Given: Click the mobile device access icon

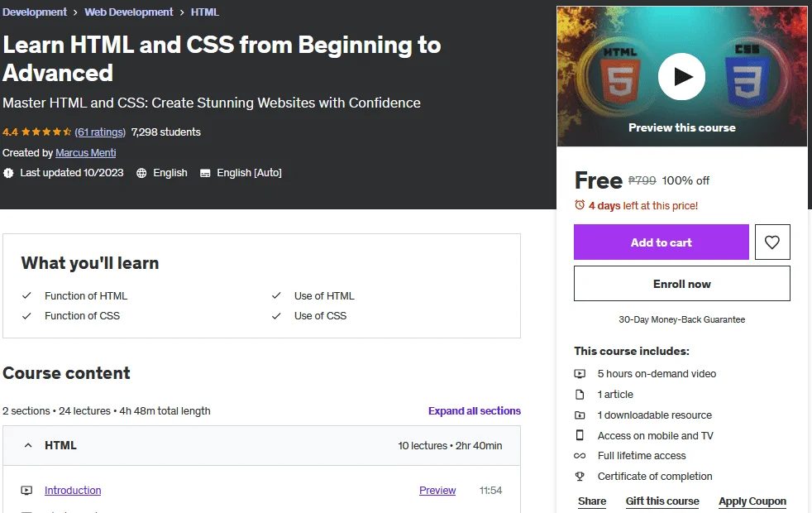Looking at the screenshot, I should (x=580, y=435).
